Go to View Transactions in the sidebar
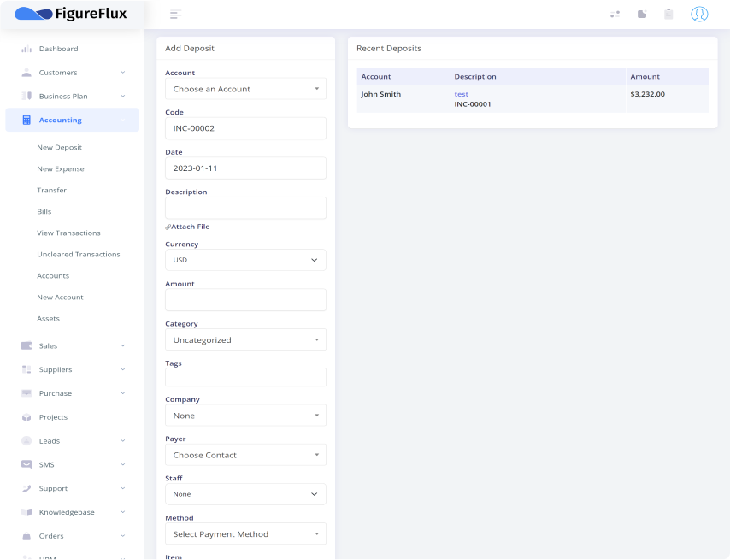This screenshot has width=730, height=560. click(x=68, y=233)
